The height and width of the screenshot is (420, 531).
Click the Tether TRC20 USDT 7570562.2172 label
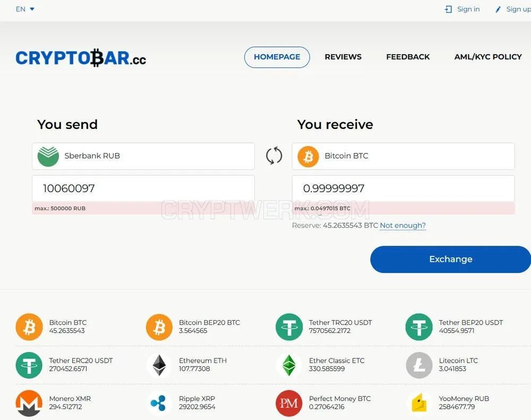click(x=340, y=327)
